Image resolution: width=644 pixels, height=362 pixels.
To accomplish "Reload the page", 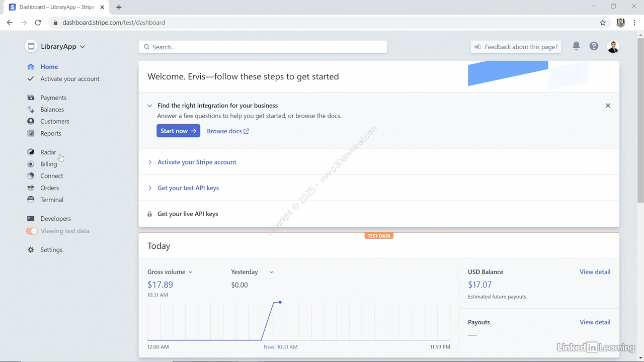I will [38, 23].
